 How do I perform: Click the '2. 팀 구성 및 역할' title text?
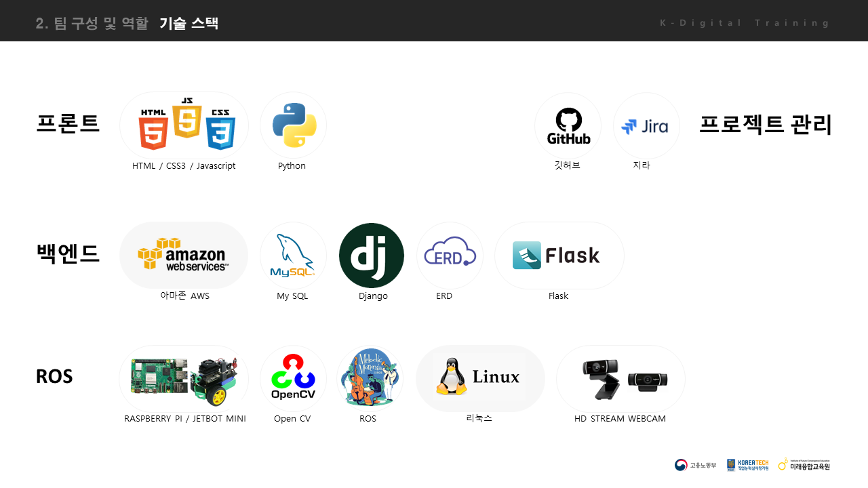point(92,24)
